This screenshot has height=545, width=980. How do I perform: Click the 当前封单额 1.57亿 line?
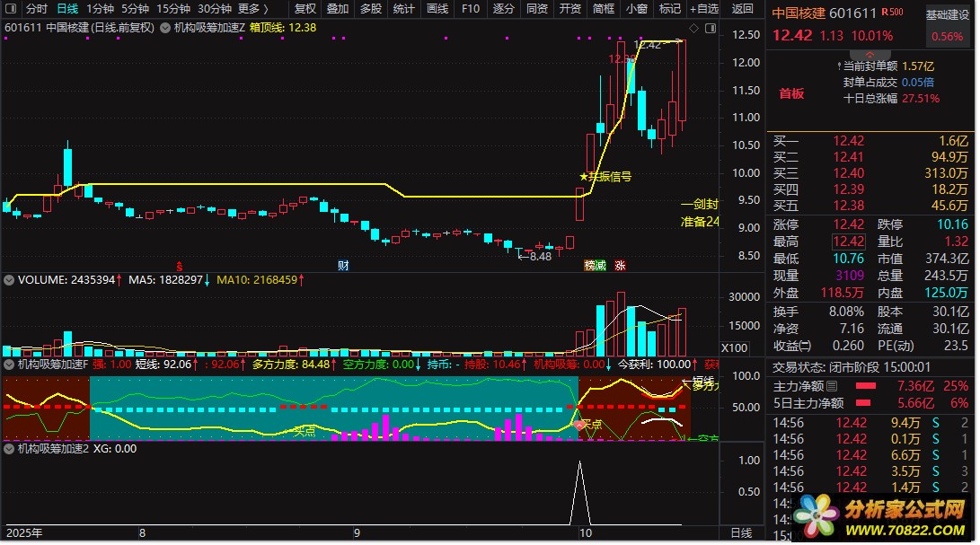887,66
